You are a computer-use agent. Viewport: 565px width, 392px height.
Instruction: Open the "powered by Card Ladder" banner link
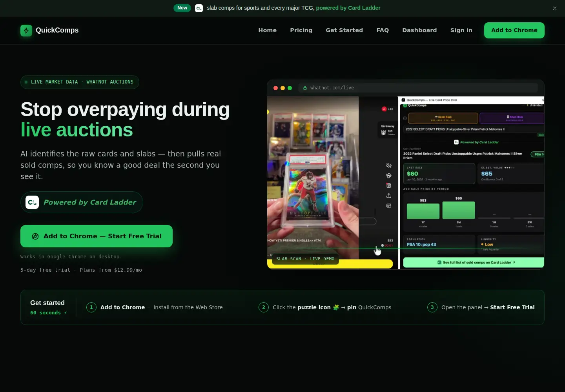click(x=348, y=8)
